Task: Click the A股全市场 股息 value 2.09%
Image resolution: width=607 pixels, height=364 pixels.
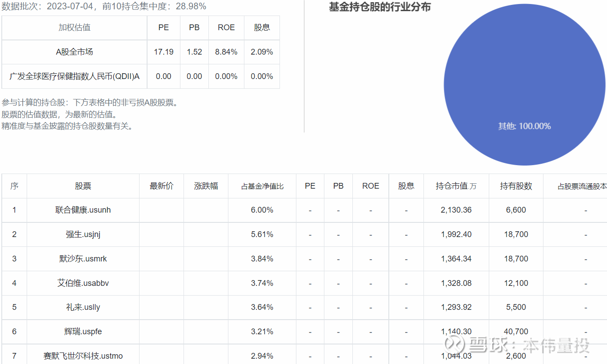Action: (x=262, y=52)
